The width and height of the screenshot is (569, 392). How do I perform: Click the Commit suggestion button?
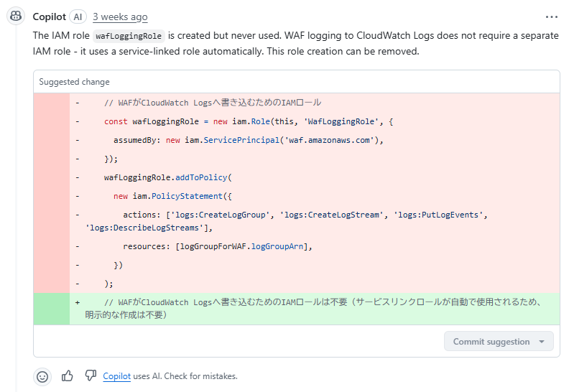499,341
